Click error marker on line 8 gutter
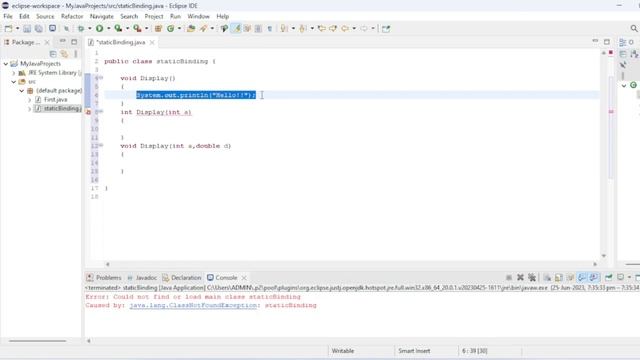 click(x=88, y=112)
